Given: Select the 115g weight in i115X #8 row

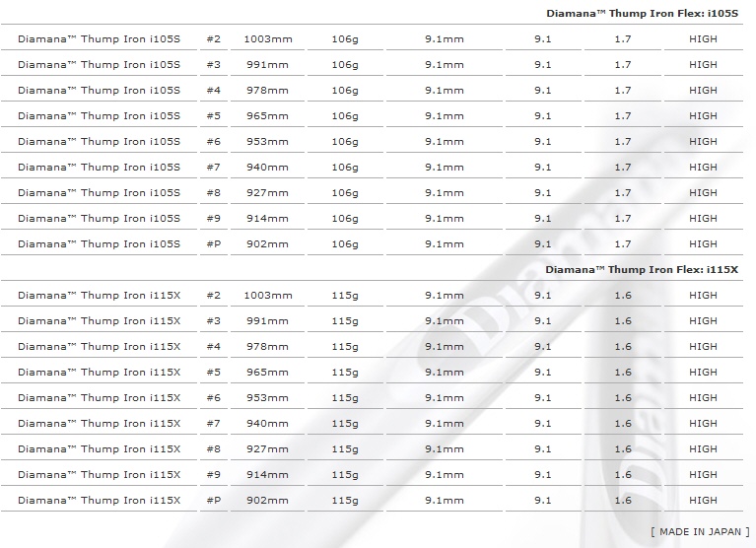Looking at the screenshot, I should (345, 449).
